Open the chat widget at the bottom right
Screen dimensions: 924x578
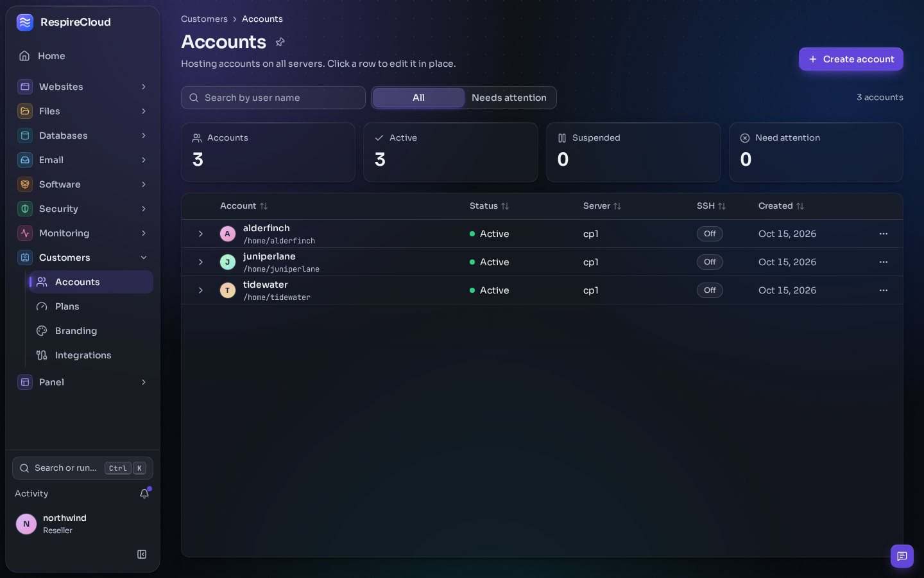[902, 556]
